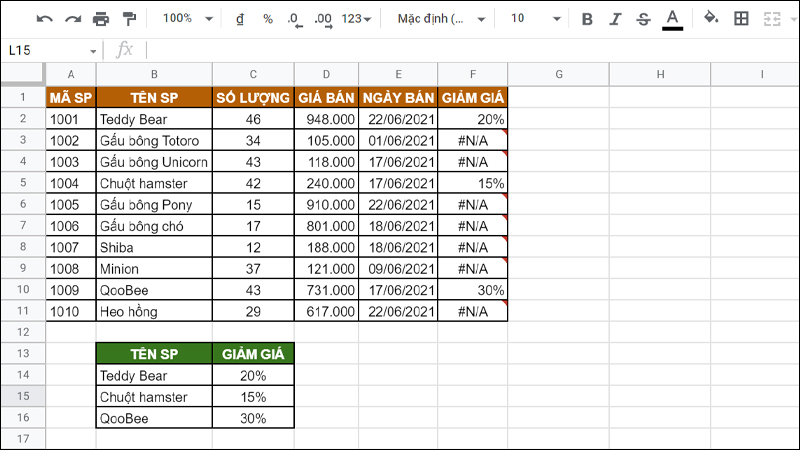
Task: Select price cell 948.000
Action: (327, 119)
